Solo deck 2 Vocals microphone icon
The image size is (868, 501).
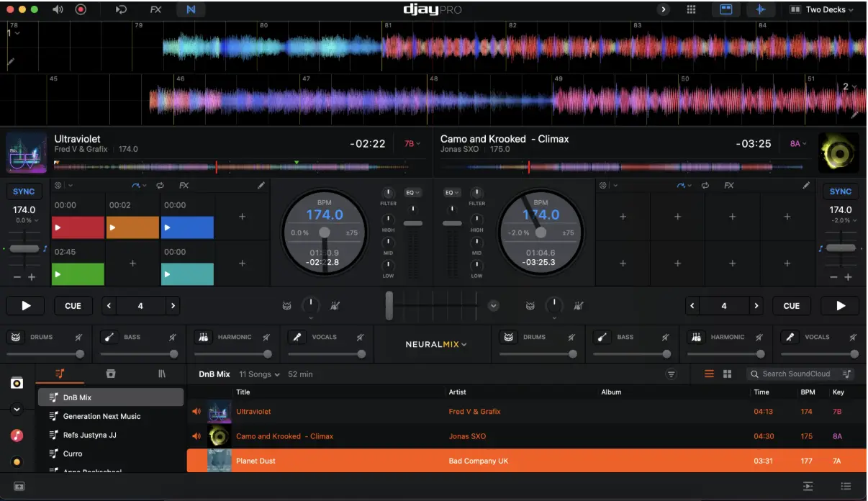[x=790, y=337]
